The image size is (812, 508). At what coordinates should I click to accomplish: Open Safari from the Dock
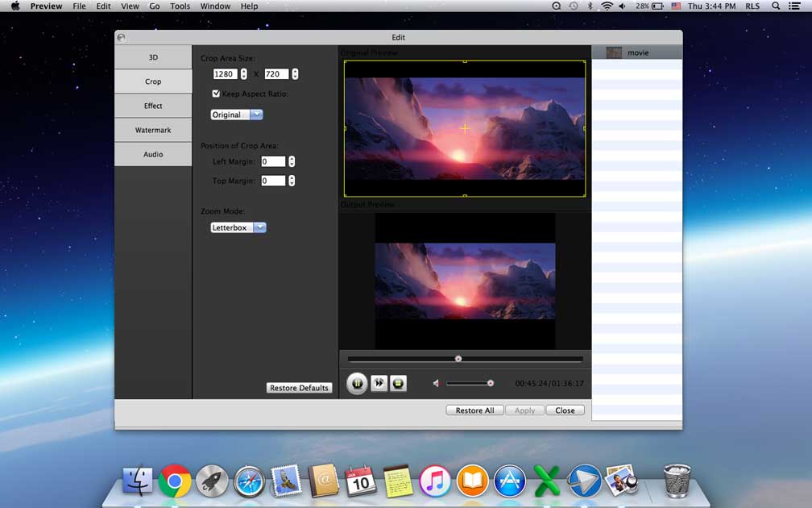pos(249,481)
